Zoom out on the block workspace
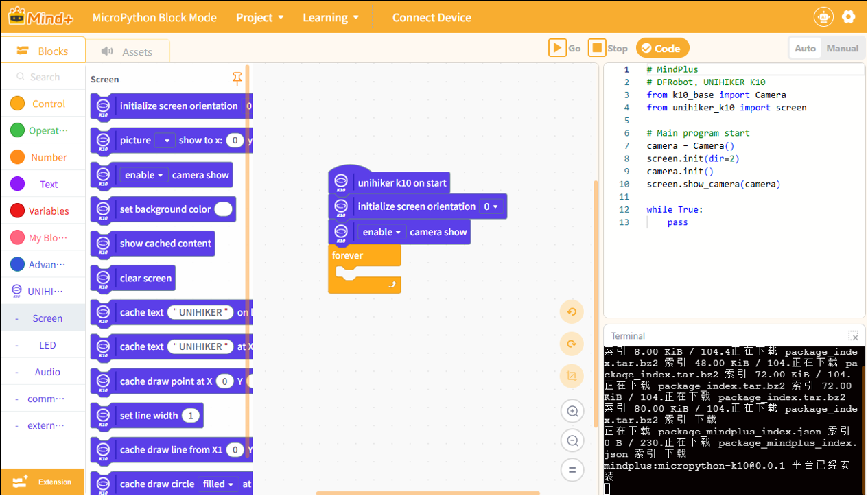868x496 pixels. click(572, 440)
